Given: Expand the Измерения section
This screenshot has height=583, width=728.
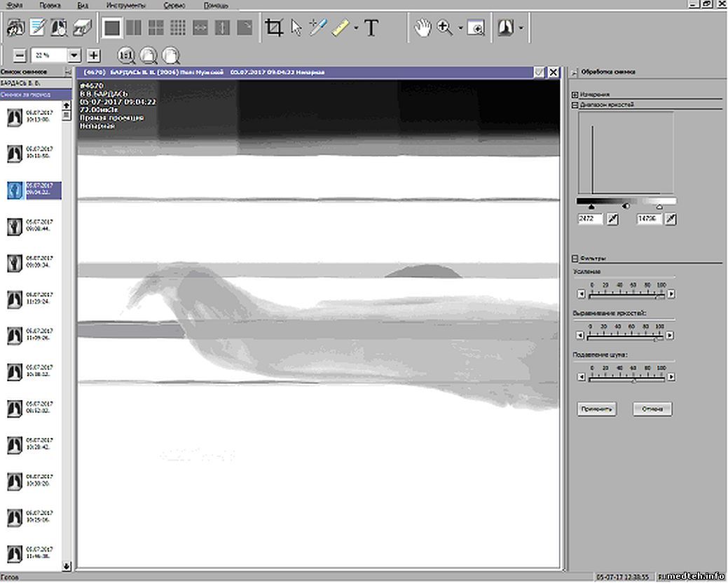Looking at the screenshot, I should tap(575, 94).
